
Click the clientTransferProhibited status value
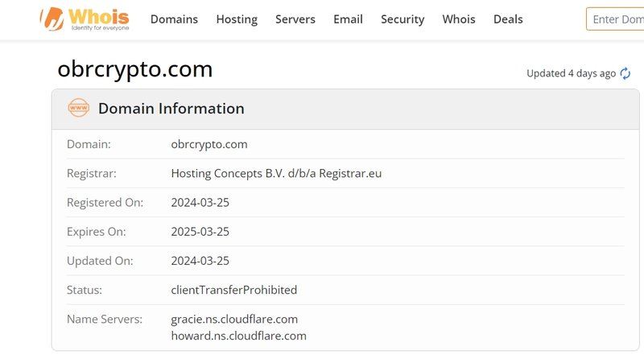(x=234, y=290)
